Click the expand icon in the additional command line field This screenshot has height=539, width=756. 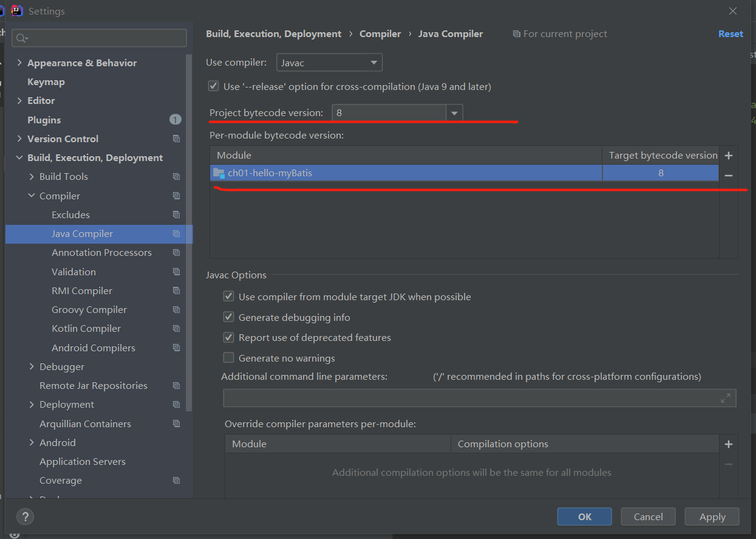[x=726, y=399]
